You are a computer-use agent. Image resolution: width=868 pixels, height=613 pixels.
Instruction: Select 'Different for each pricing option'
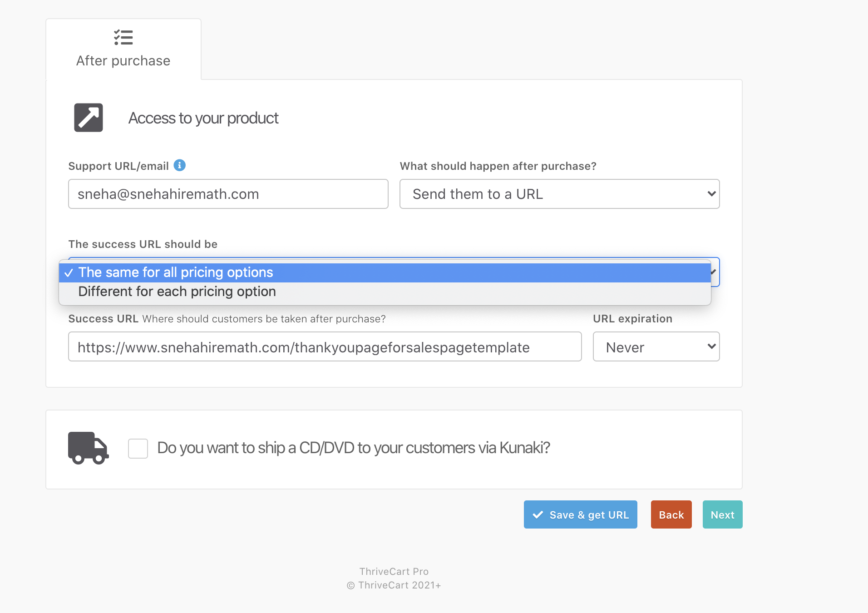coord(177,292)
